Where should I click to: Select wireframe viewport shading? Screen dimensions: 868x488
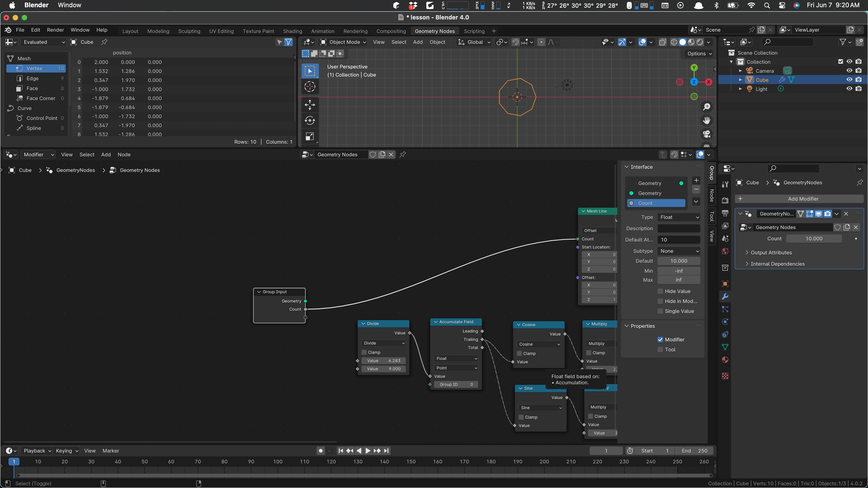674,42
